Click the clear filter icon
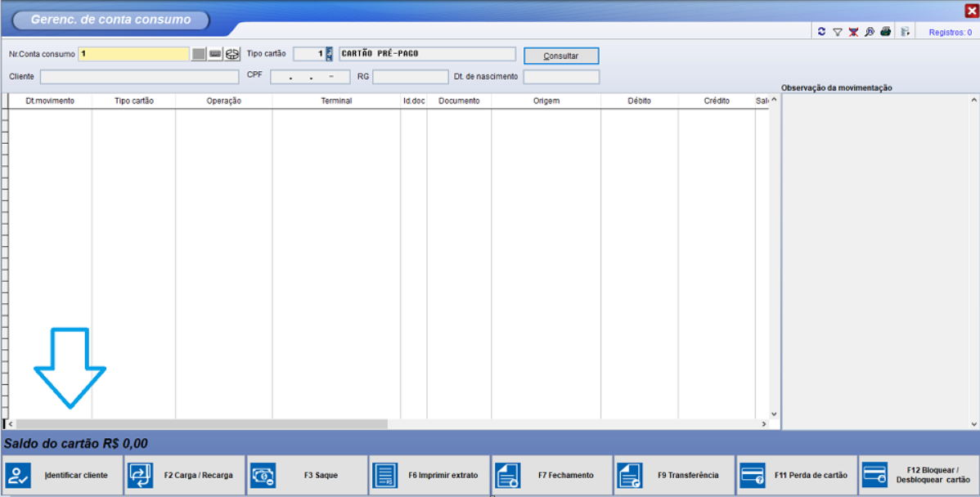This screenshot has height=497, width=980. click(853, 31)
